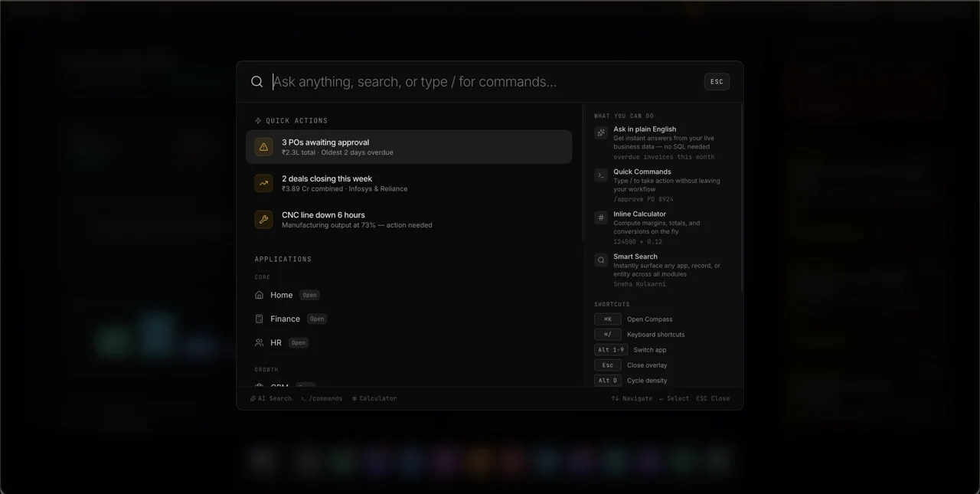Choose Calculator mode in footer

[374, 398]
